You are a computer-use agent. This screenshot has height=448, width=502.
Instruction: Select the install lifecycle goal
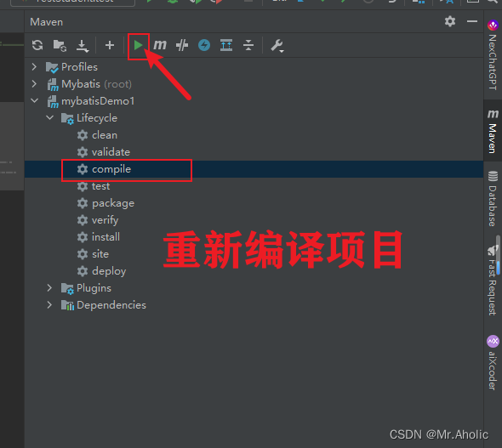(106, 237)
